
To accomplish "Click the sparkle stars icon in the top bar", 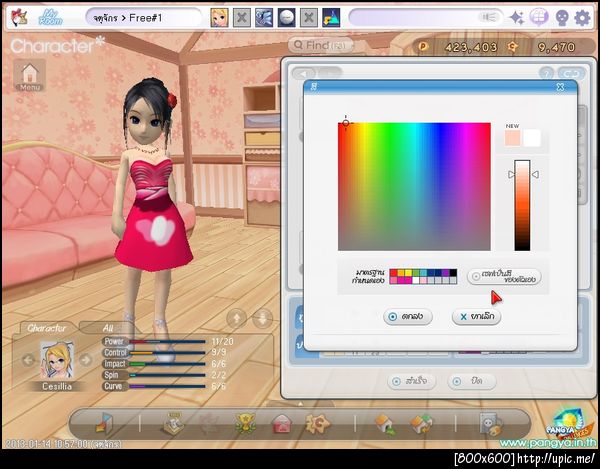I will pos(517,18).
